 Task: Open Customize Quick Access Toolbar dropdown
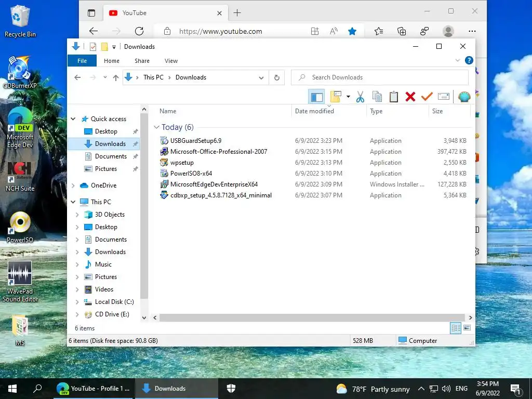click(114, 47)
